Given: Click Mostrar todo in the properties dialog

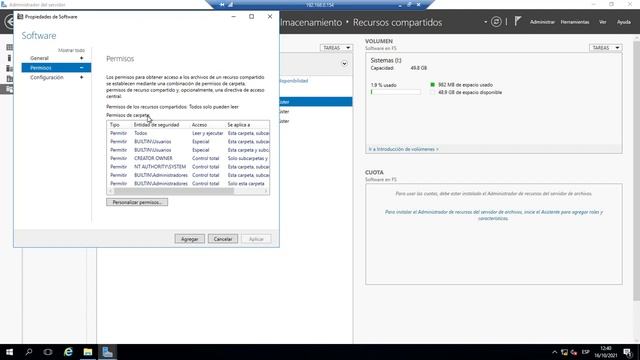Looking at the screenshot, I should (71, 50).
